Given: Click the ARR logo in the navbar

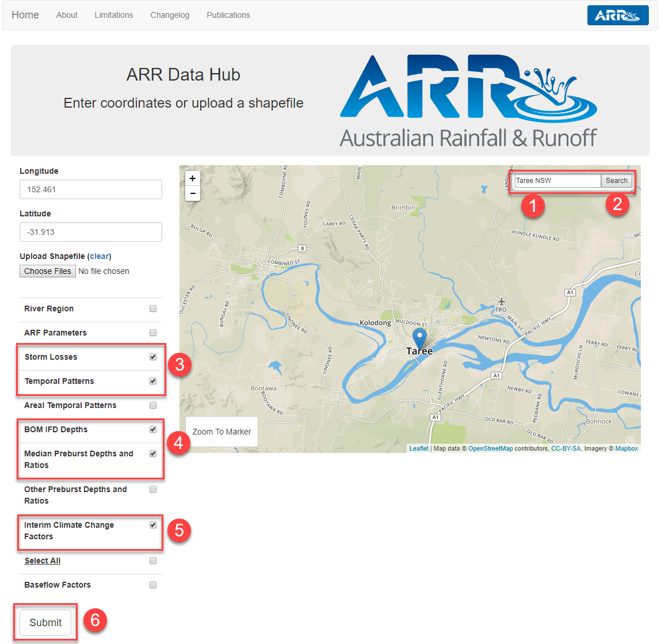Looking at the screenshot, I should point(618,15).
